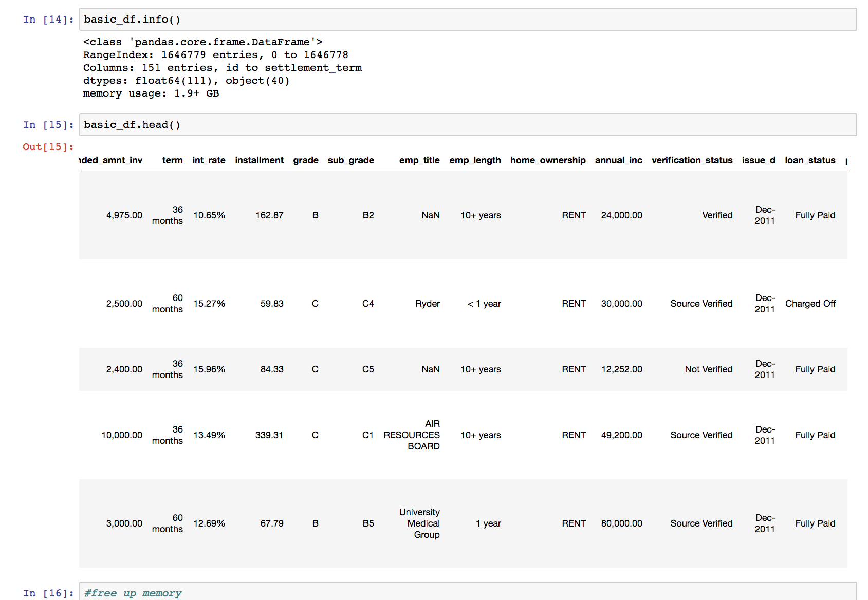Click the AIR RESOURCES BOARD cell
Image resolution: width=868 pixels, height=600 pixels.
tap(412, 435)
